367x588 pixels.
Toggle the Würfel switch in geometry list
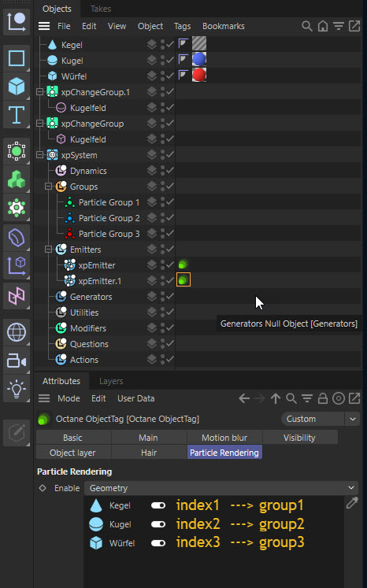(158, 542)
